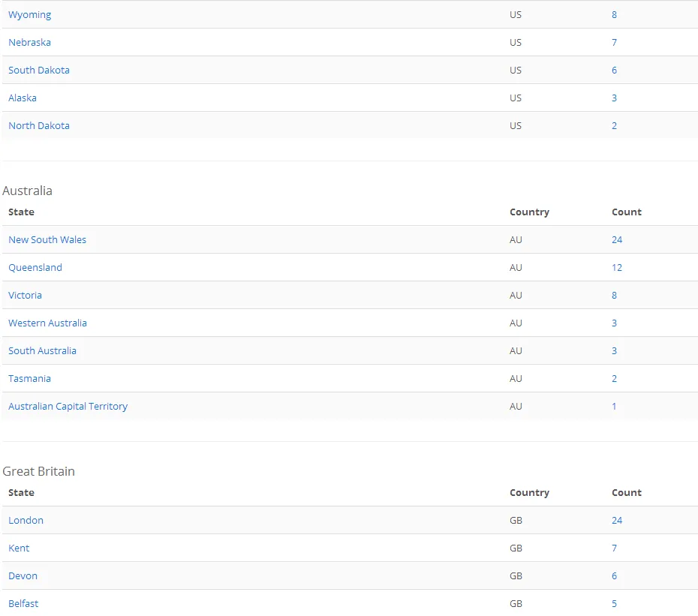Open the New South Wales link

(x=47, y=240)
